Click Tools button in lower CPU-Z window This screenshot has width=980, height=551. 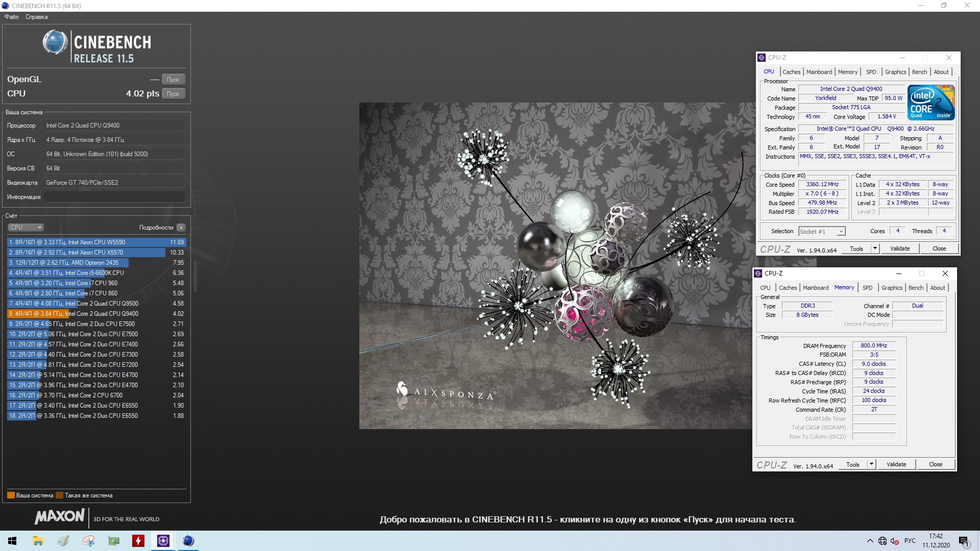click(x=853, y=465)
